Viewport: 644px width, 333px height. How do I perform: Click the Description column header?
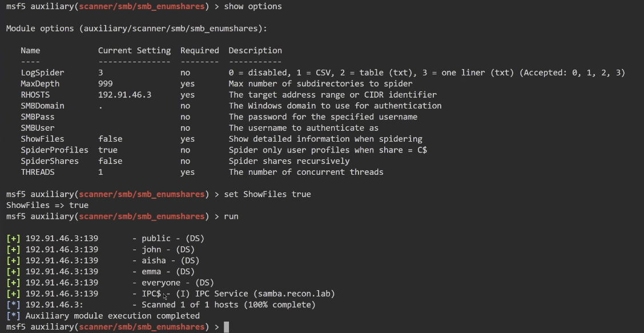[x=255, y=51]
